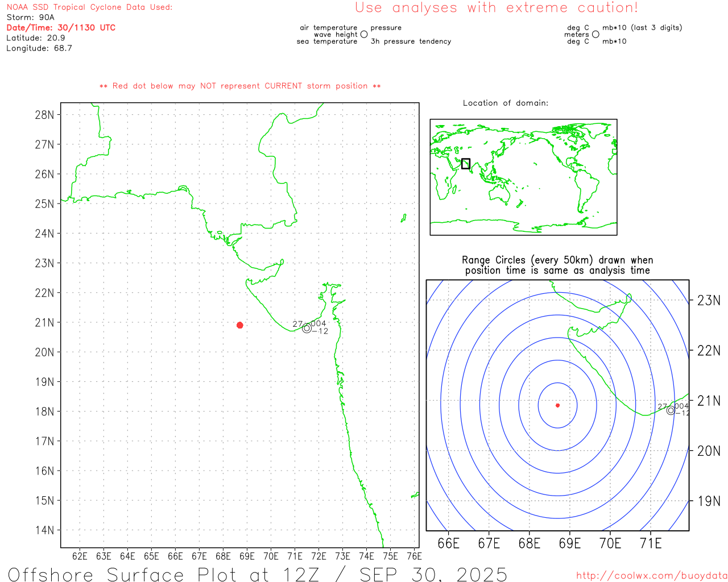The height and width of the screenshot is (582, 728).
Task: Click the 14N latitude label on main map
Action: coord(44,530)
